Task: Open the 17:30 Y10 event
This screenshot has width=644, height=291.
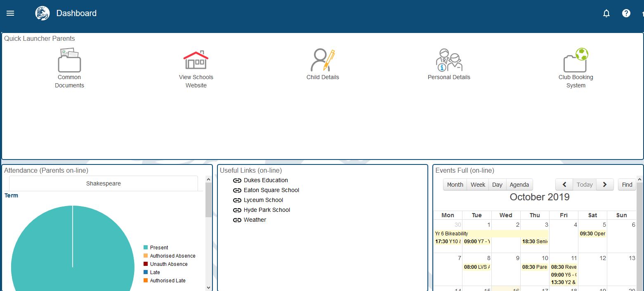Action: (x=448, y=242)
